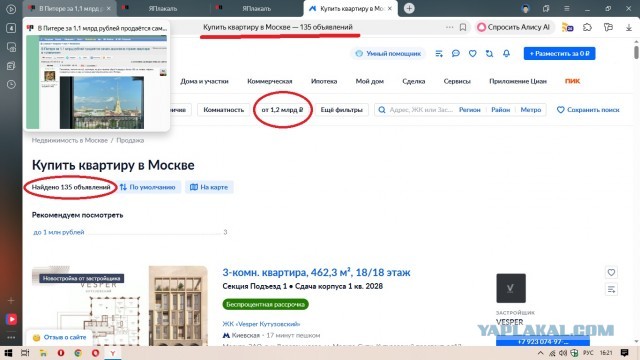Close the 'Купить квартиру в Москве' tab

tap(390, 8)
